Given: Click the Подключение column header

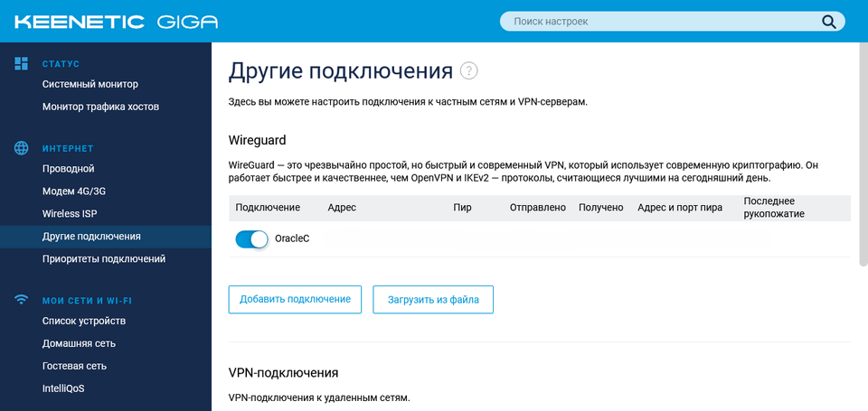Looking at the screenshot, I should click(x=268, y=208).
